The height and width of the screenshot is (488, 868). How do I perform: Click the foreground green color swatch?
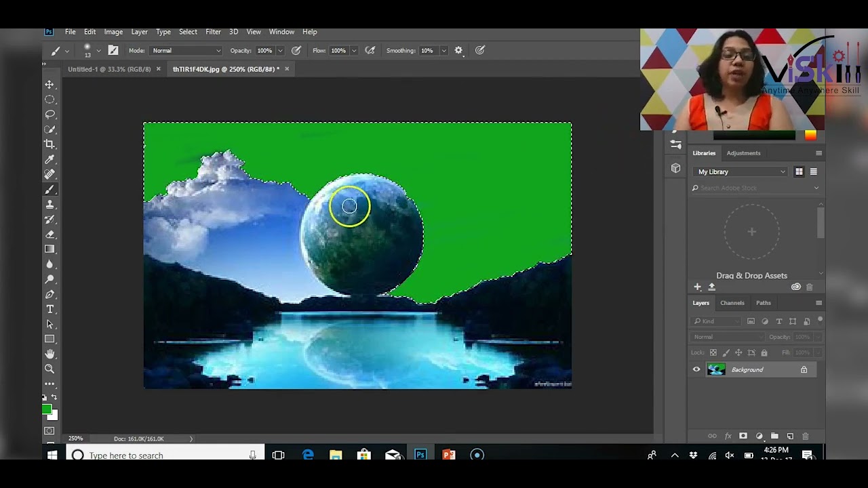click(46, 409)
